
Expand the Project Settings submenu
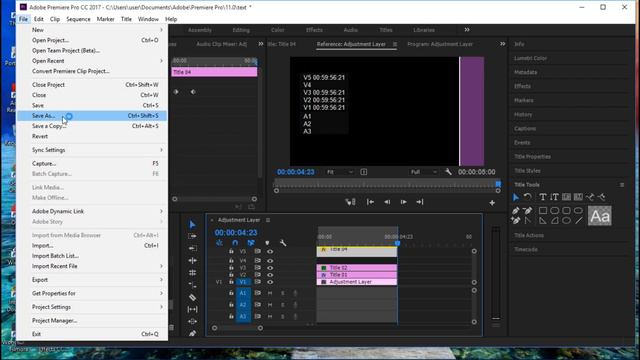(92, 307)
